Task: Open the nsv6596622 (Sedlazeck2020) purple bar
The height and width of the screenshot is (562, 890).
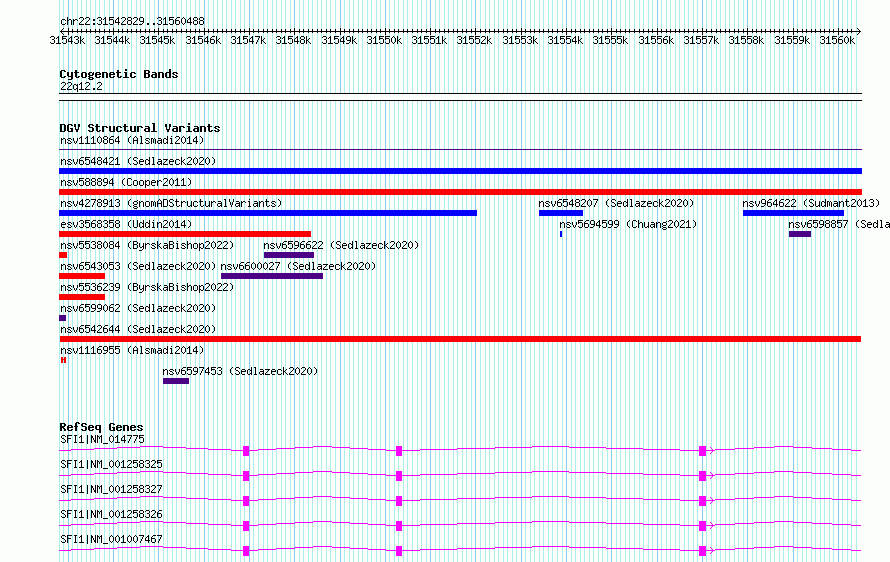Action: 289,255
